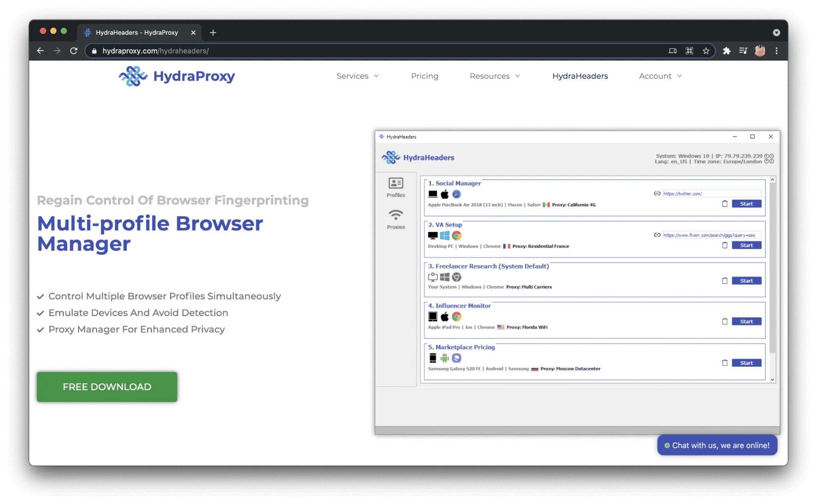Go back using browser back arrow
Screen dimensions: 817x504
click(x=40, y=51)
